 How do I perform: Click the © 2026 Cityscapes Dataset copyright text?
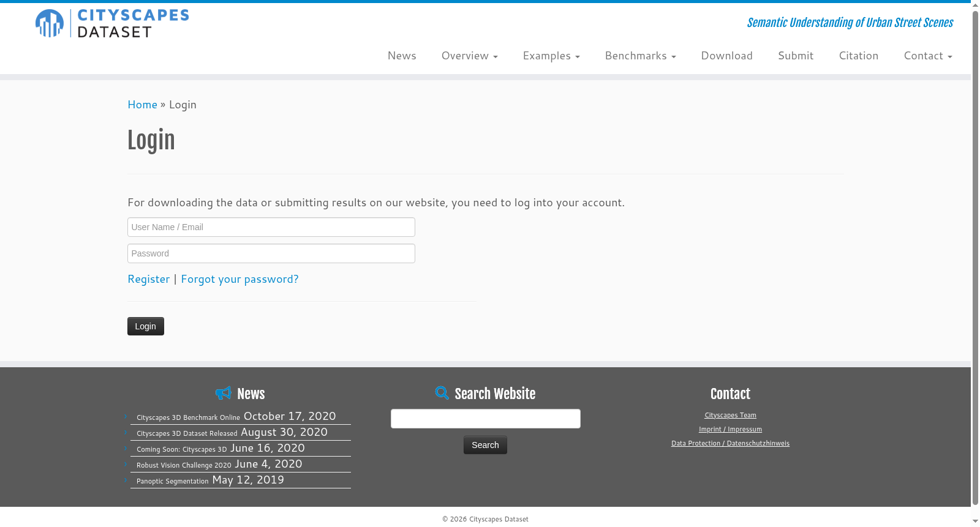pos(486,519)
